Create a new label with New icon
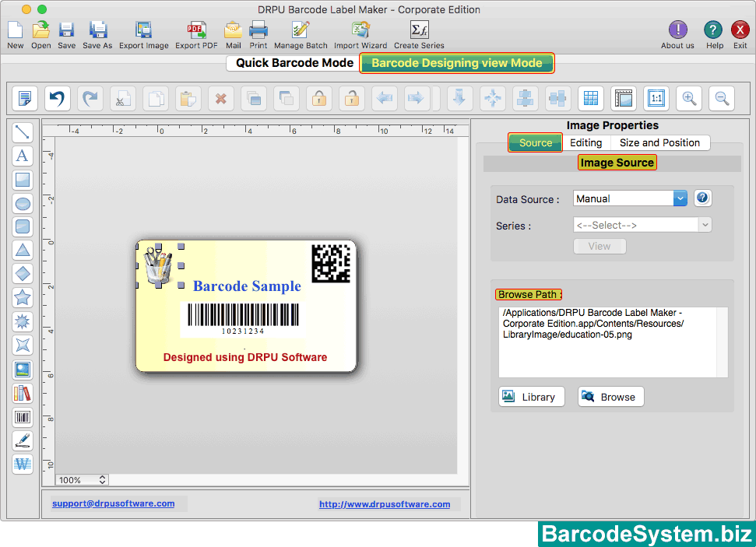Screen dimensions: 756x547 pos(15,35)
